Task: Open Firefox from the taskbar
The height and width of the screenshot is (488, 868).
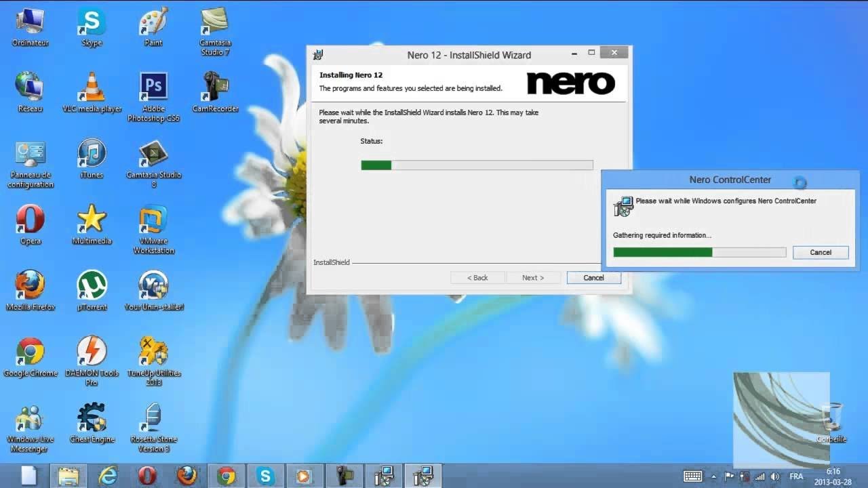Action: click(186, 476)
